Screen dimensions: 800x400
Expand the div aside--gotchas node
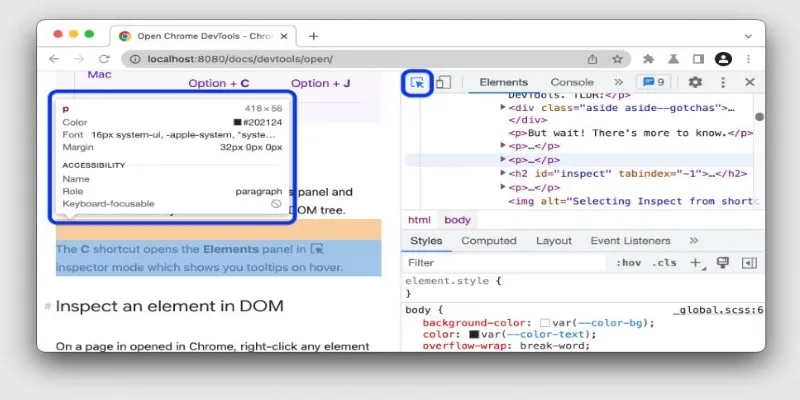503,107
